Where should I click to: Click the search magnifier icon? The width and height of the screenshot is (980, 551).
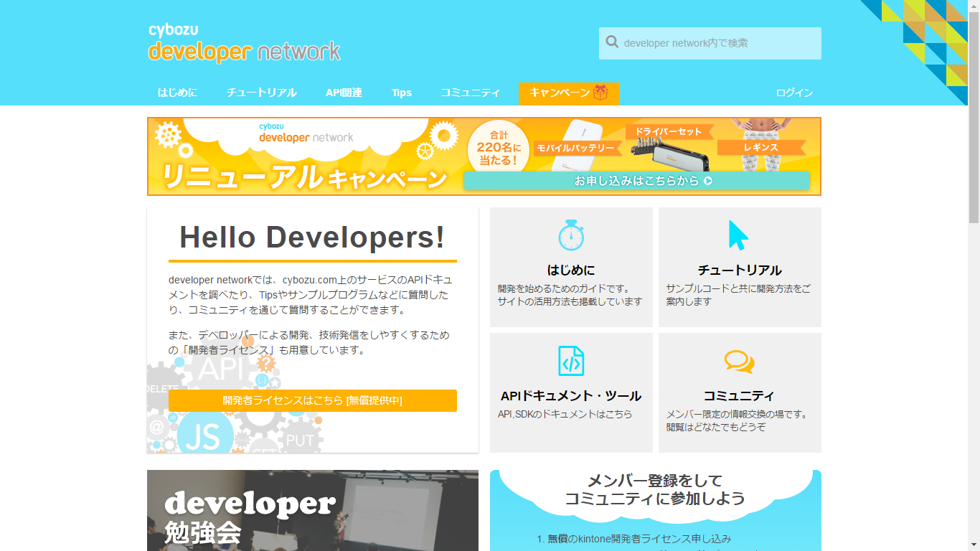pyautogui.click(x=612, y=42)
